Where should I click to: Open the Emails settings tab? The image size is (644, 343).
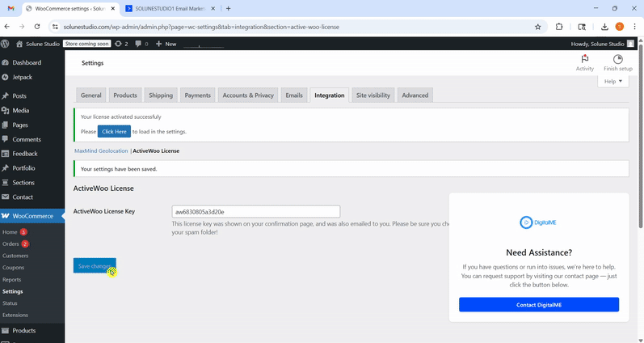(294, 95)
